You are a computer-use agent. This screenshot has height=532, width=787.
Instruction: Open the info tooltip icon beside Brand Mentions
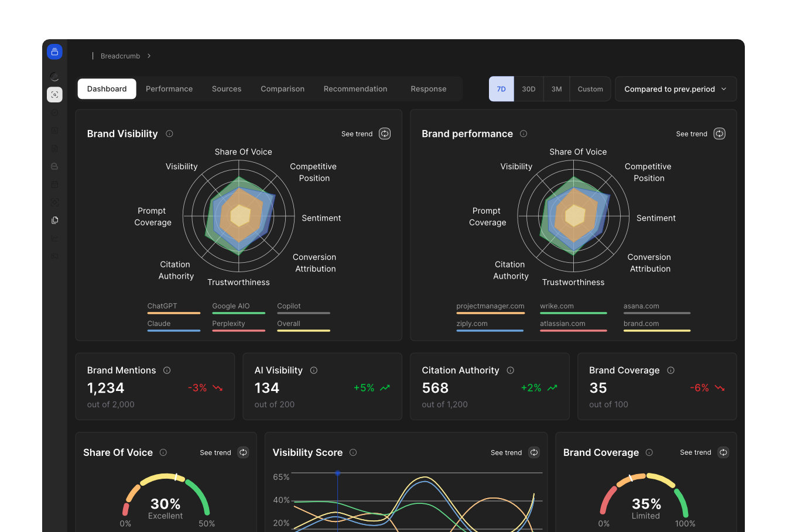click(x=167, y=370)
